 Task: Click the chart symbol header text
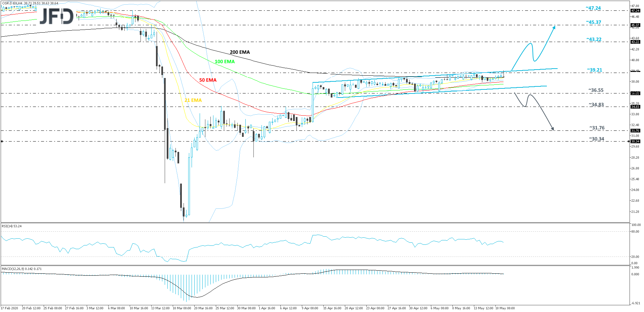(x=30, y=3)
